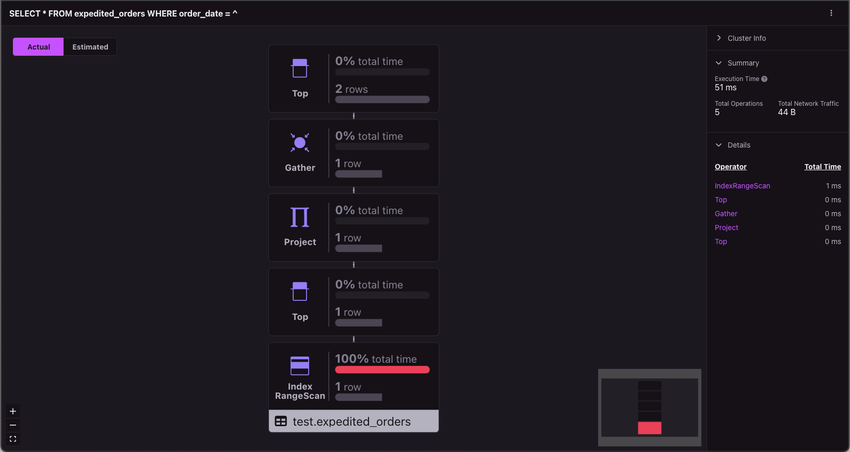Sort by the Operator column header
The width and height of the screenshot is (850, 452).
730,167
